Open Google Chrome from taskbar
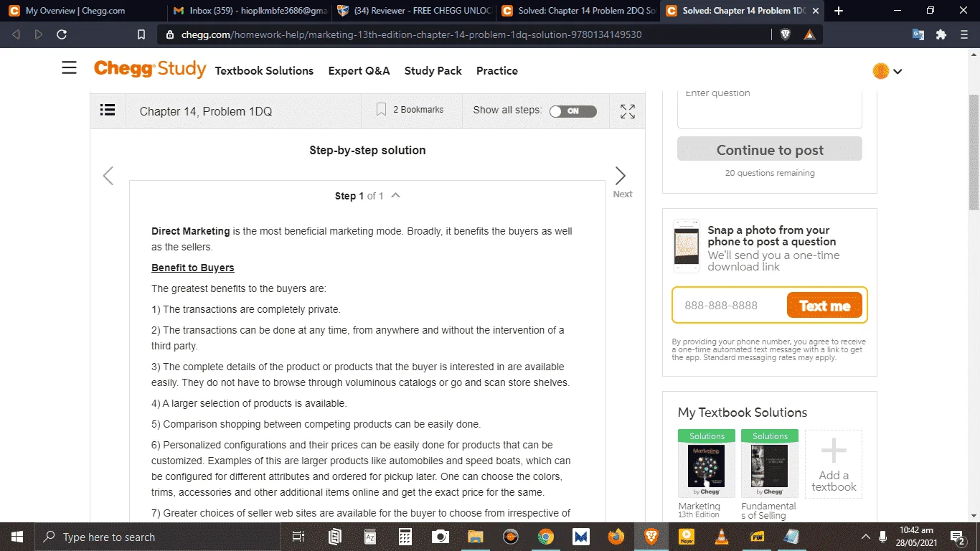Image resolution: width=980 pixels, height=551 pixels. (545, 537)
